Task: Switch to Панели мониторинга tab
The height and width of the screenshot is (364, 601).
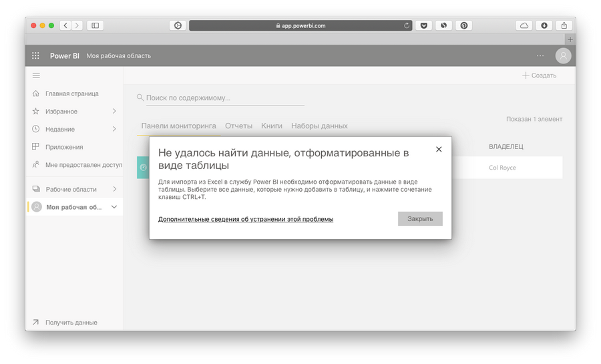Action: tap(178, 126)
